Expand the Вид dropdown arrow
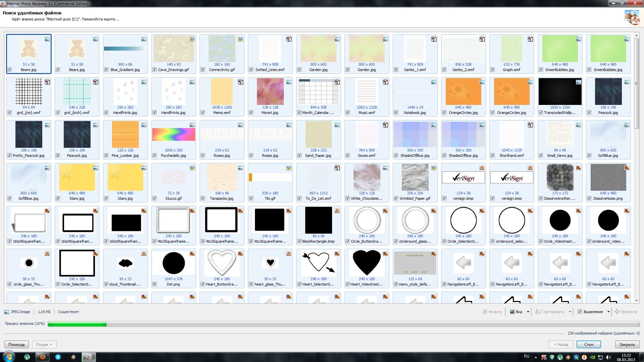This screenshot has width=644, height=362. click(528, 312)
